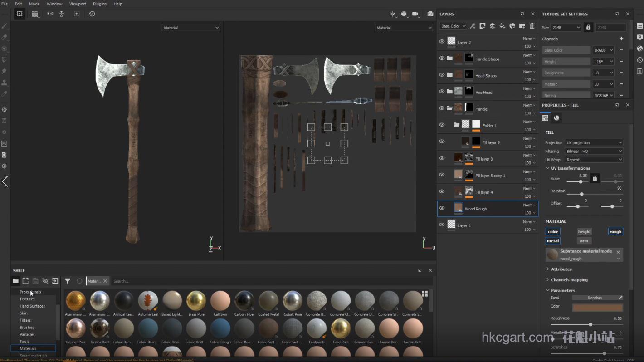Open the Projection UV projection dropdown
Viewport: 644px width, 362px height.
(x=594, y=142)
